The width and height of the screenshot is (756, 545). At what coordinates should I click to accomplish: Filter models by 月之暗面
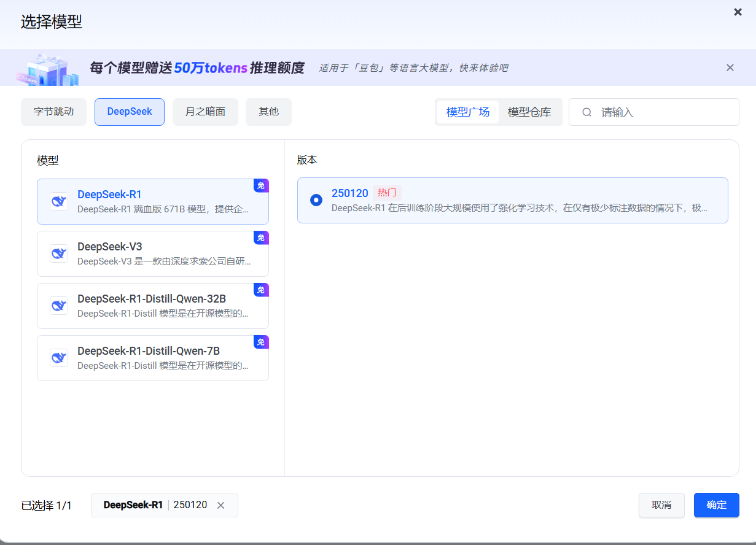click(205, 112)
